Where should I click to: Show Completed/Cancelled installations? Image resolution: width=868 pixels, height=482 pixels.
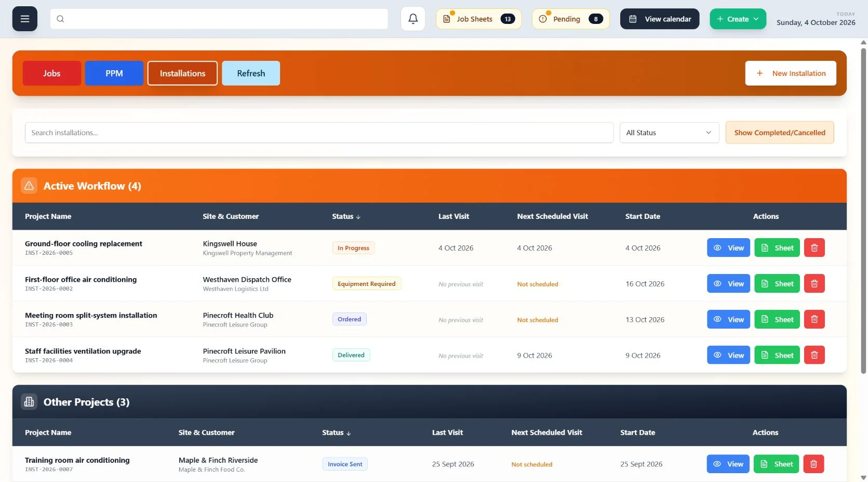[780, 133]
